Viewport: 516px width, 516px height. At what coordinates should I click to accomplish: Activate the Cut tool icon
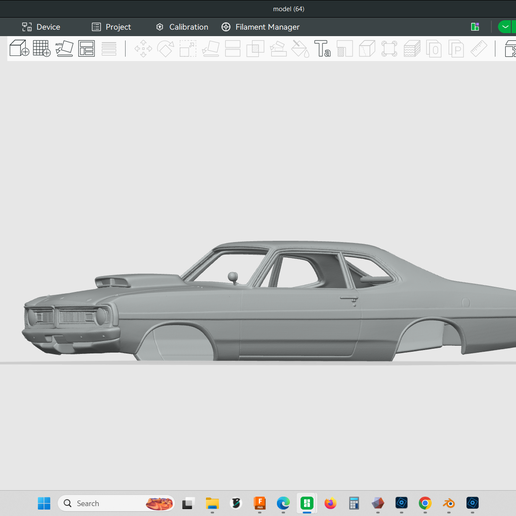233,49
